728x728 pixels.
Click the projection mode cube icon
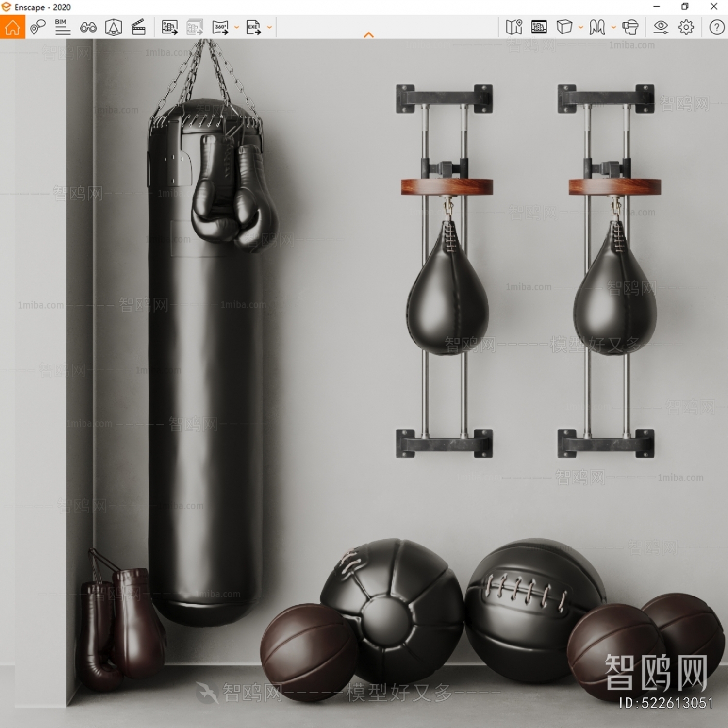pyautogui.click(x=564, y=27)
